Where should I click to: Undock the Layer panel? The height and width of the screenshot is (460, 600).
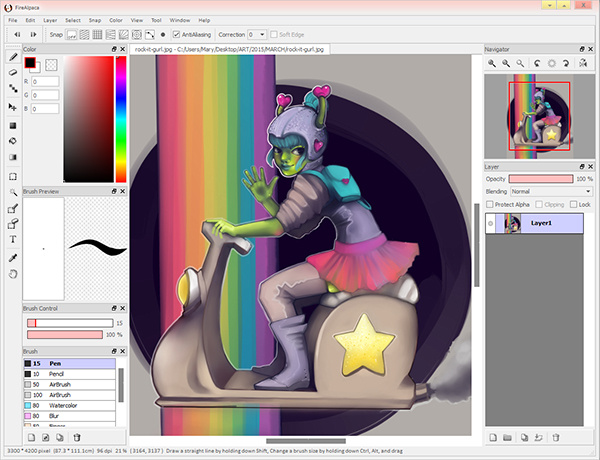(582, 166)
